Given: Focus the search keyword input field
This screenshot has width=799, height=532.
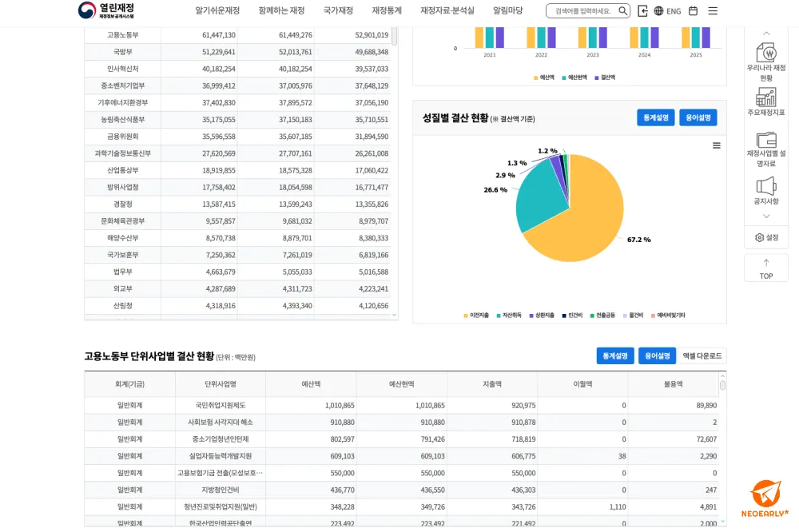Looking at the screenshot, I should (583, 10).
